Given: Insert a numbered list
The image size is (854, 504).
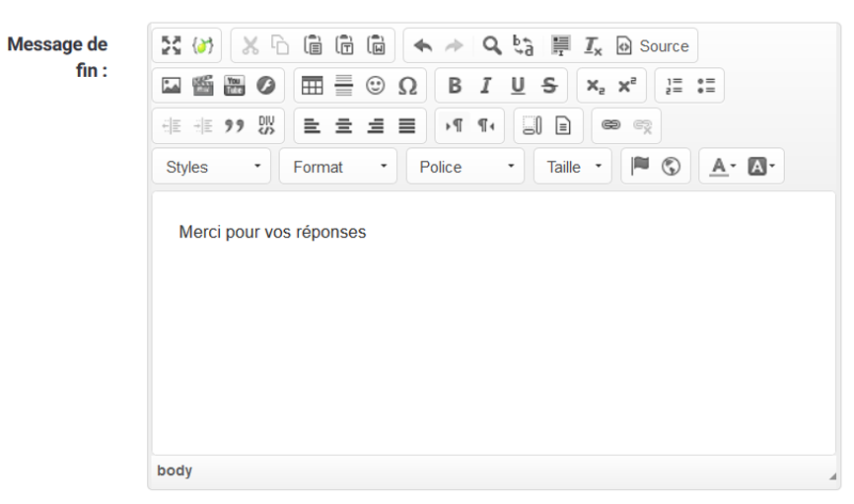Looking at the screenshot, I should pyautogui.click(x=674, y=86).
